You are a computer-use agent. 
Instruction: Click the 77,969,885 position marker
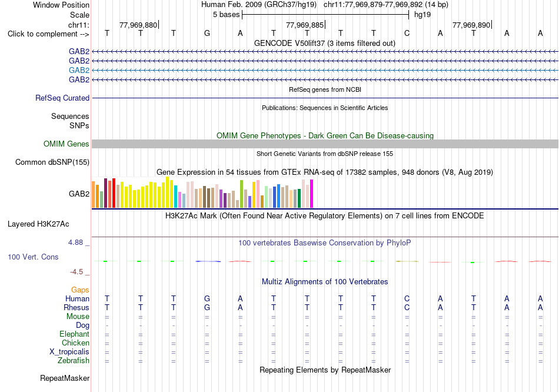(305, 25)
